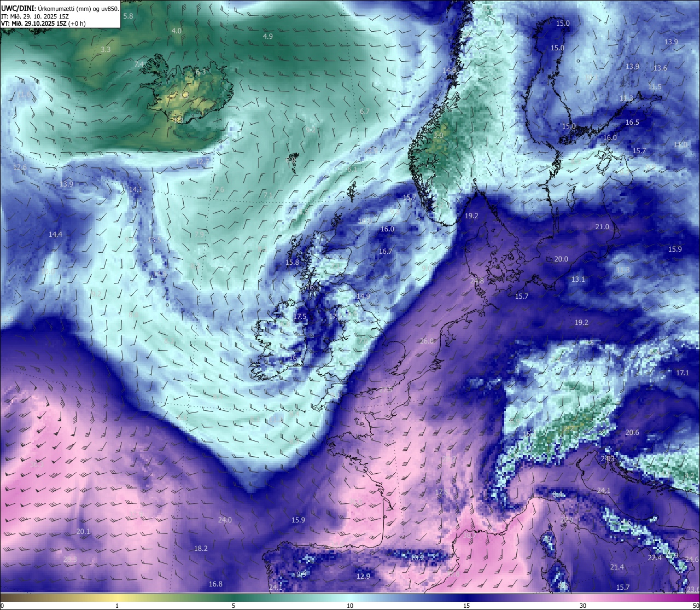Click the 7.4 value near Iceland's Westfjords
Viewport: 700px width, 610px height.
(x=139, y=65)
